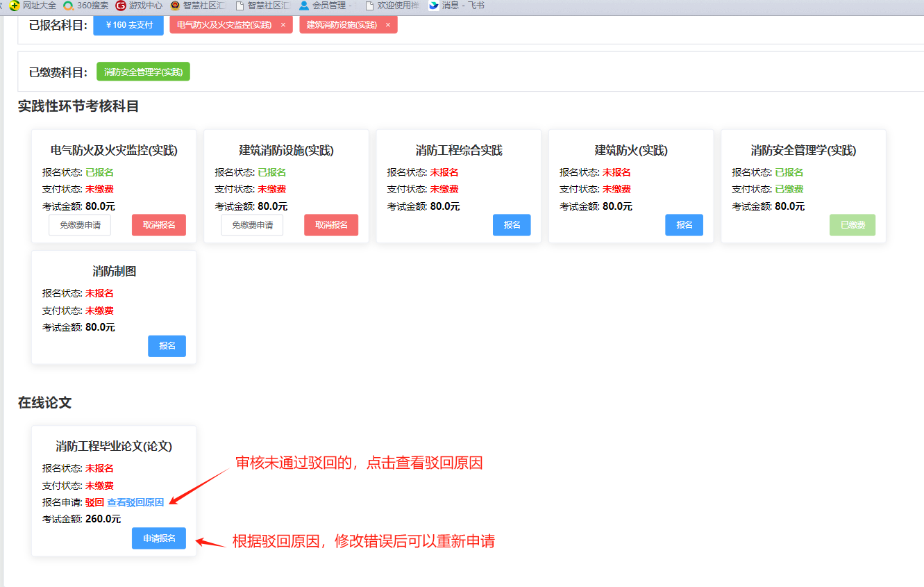Image resolution: width=924 pixels, height=587 pixels.
Task: Click 免缴费申请 under 电气防火及火灾监控
Action: (x=80, y=225)
